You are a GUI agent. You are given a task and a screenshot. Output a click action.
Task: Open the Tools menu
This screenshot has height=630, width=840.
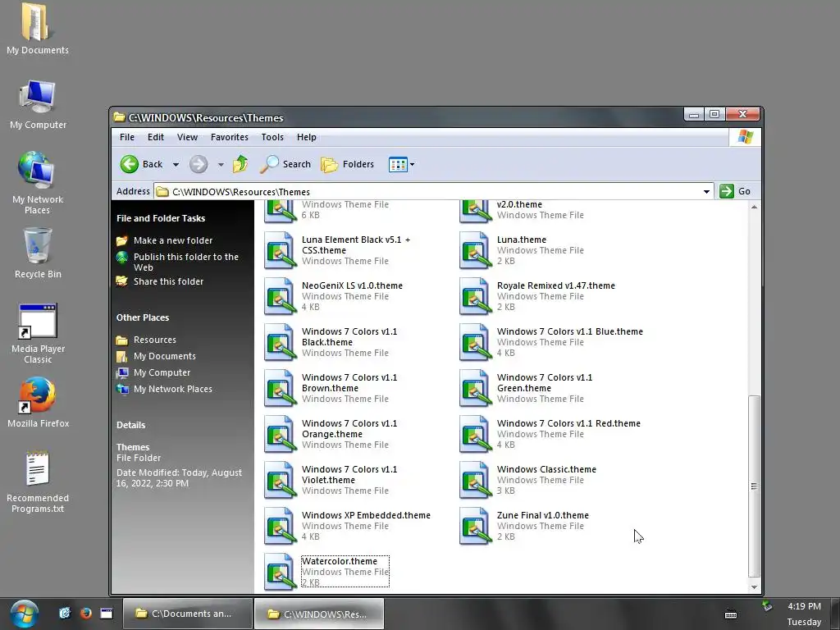272,137
